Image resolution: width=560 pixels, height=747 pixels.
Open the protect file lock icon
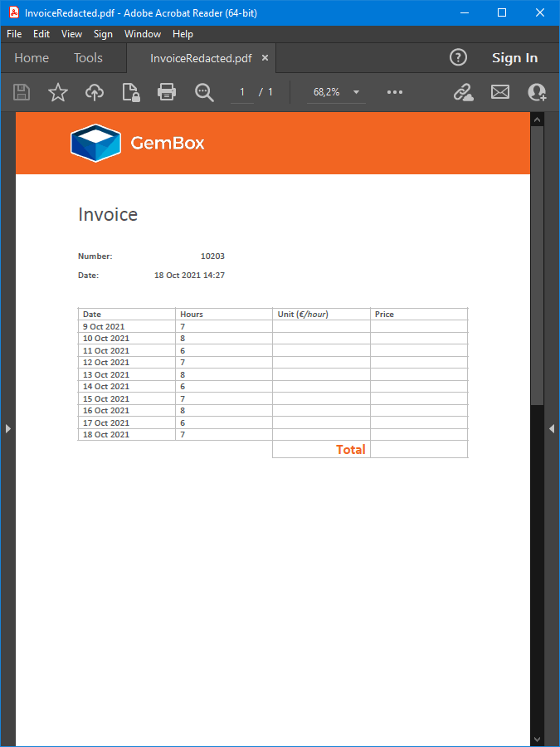(x=130, y=92)
